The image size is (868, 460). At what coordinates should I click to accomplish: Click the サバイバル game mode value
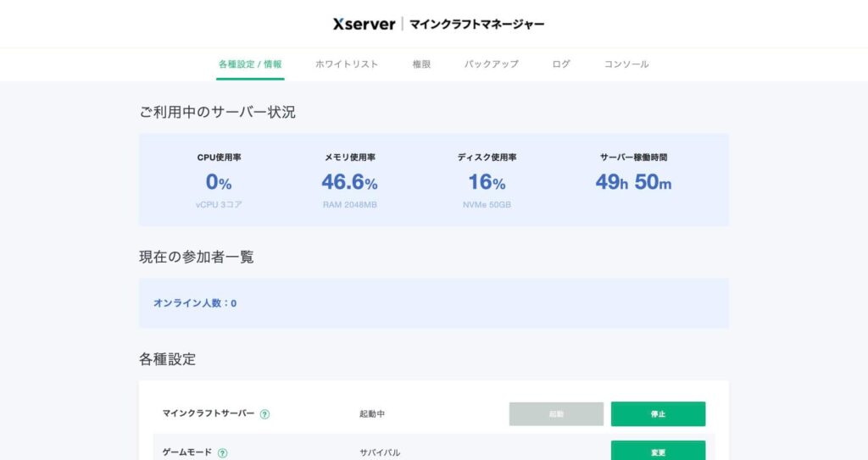tap(379, 453)
